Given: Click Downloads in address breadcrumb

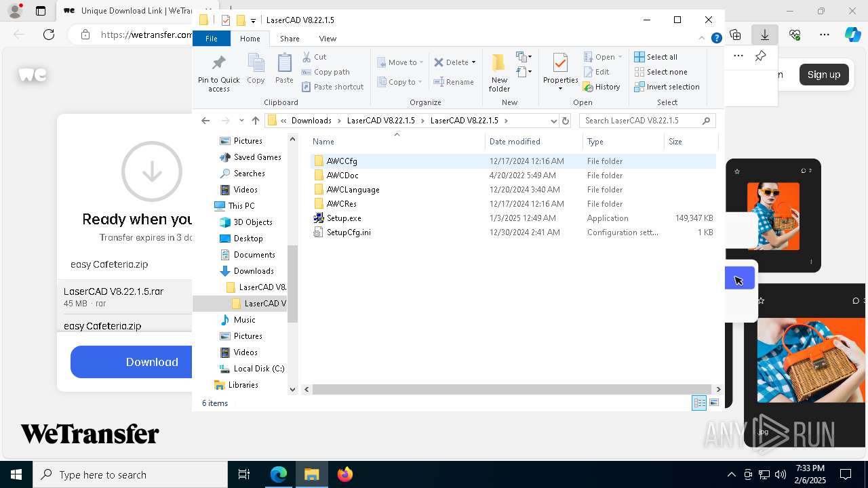Looking at the screenshot, I should [311, 121].
